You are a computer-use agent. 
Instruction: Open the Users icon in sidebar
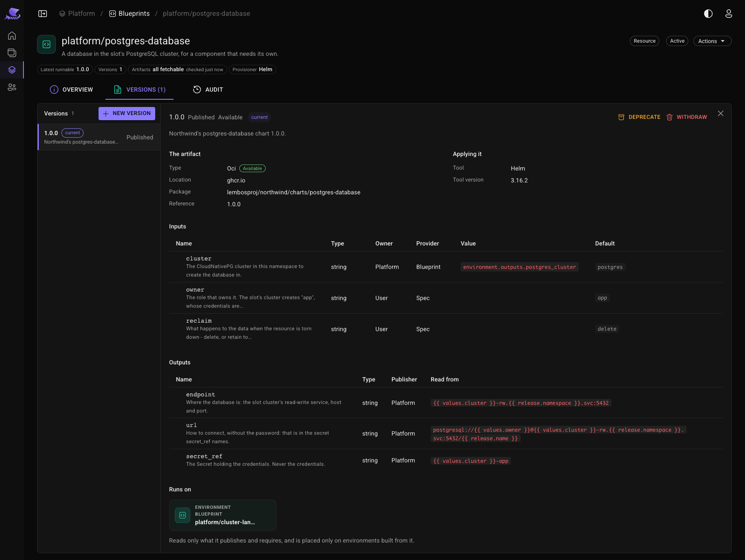click(12, 87)
